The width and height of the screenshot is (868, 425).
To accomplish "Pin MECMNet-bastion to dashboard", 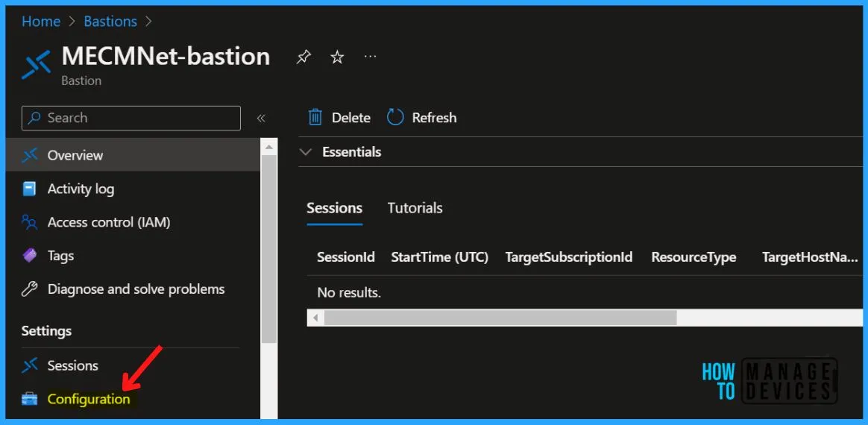I will [x=304, y=57].
